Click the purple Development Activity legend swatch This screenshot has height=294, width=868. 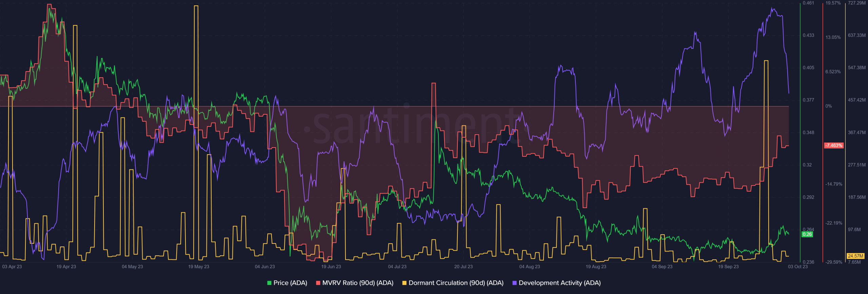coord(514,283)
